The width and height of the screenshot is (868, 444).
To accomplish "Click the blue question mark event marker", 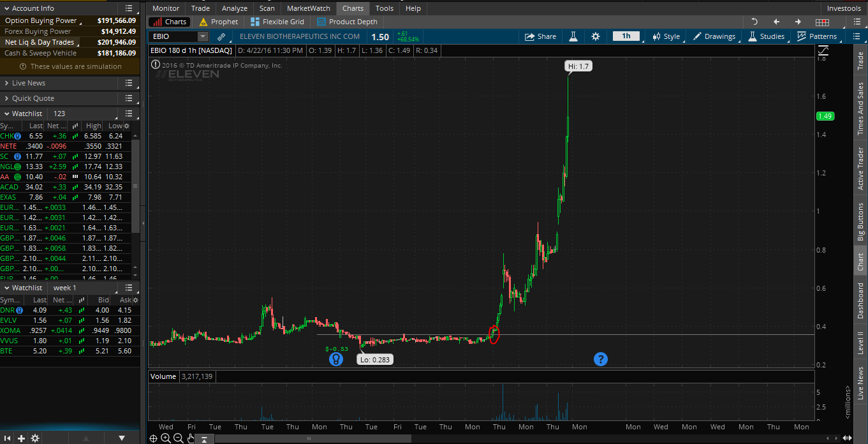I will click(600, 359).
